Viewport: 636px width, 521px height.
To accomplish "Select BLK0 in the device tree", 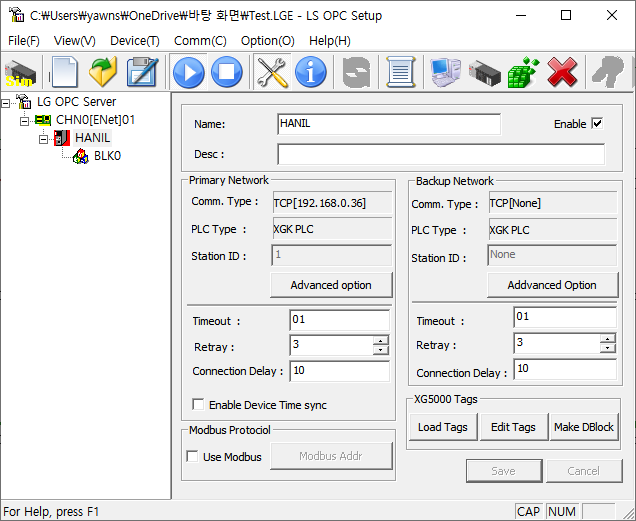I will click(107, 156).
